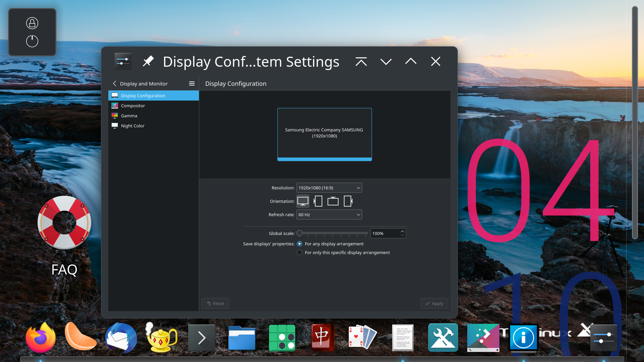Click the Apply button
Viewport: 644px width, 362px height.
pos(434,303)
